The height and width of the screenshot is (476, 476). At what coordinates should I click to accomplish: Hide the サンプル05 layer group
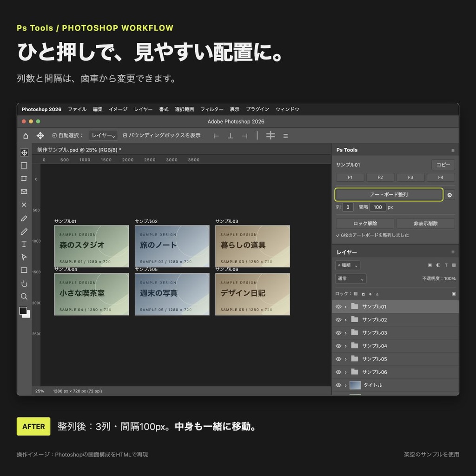(338, 359)
